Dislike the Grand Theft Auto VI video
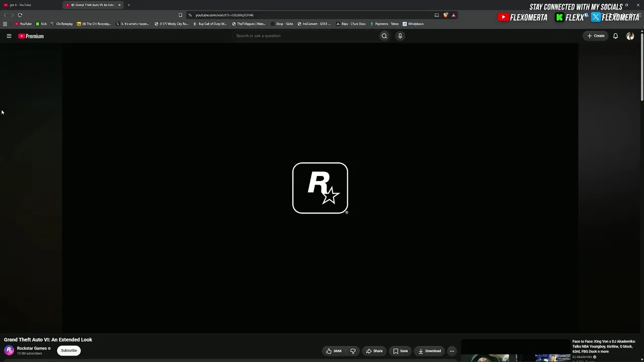The image size is (644, 362). [353, 351]
